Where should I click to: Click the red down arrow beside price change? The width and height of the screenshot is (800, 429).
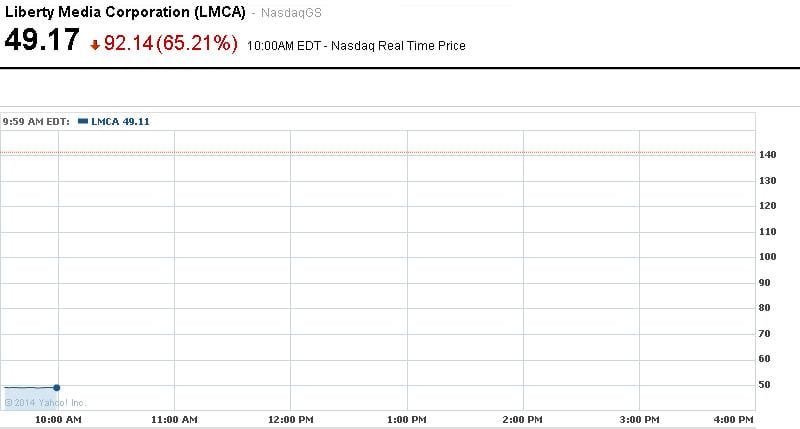95,45
